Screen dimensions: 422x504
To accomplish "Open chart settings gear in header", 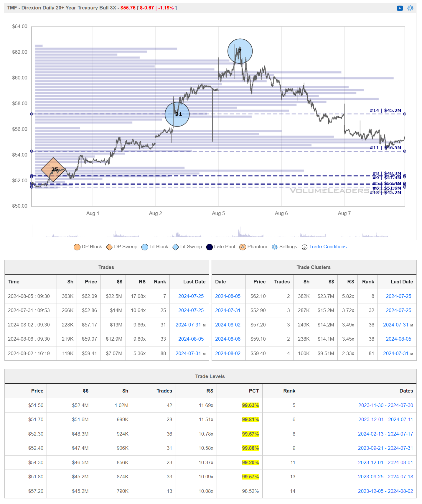I will coord(410,8).
